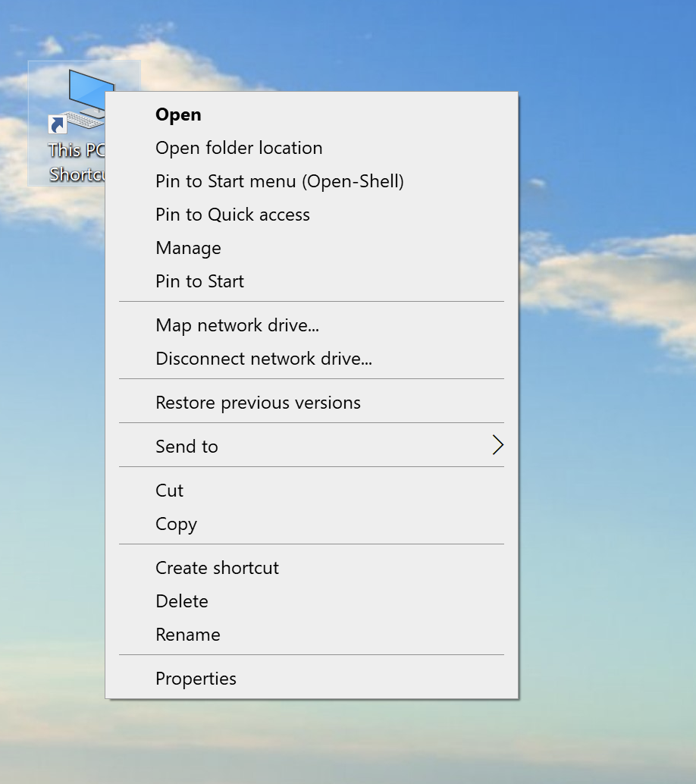Click Pin to Quick access

pos(232,215)
